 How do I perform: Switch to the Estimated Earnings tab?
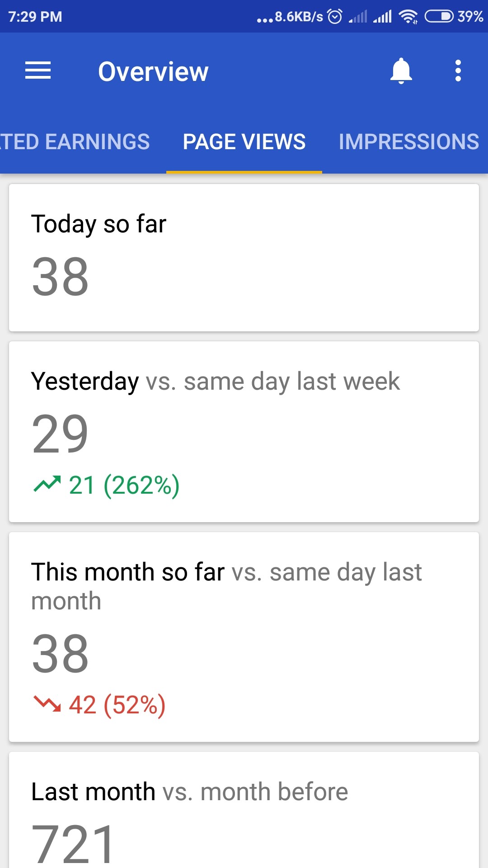tap(75, 142)
